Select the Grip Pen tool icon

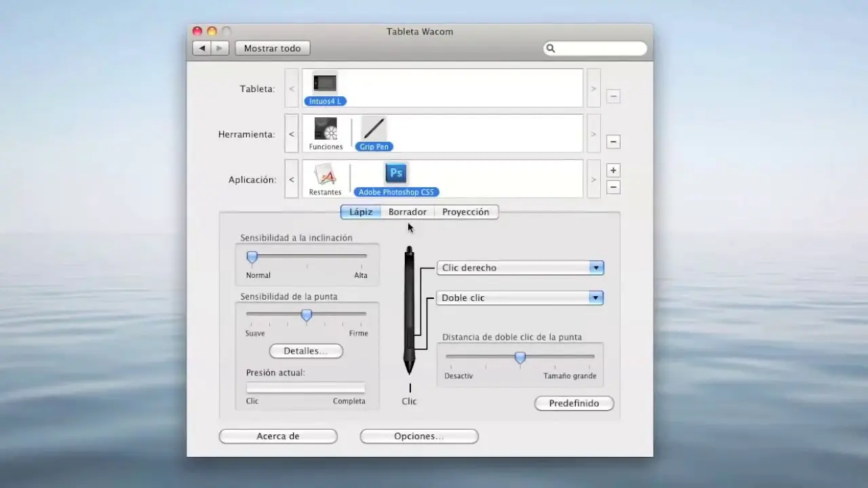tap(374, 129)
